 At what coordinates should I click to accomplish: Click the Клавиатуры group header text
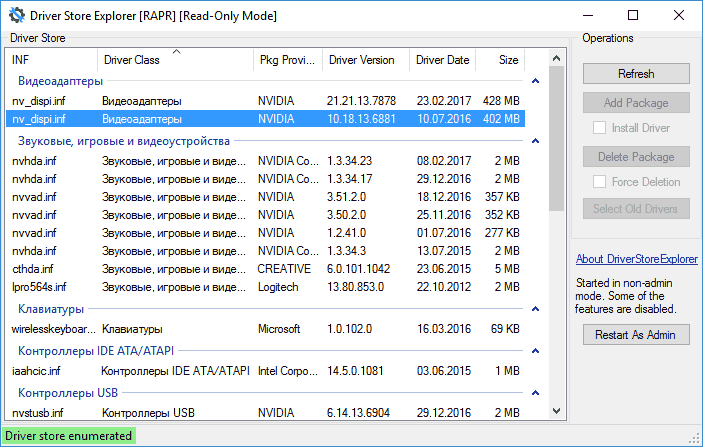(51, 309)
